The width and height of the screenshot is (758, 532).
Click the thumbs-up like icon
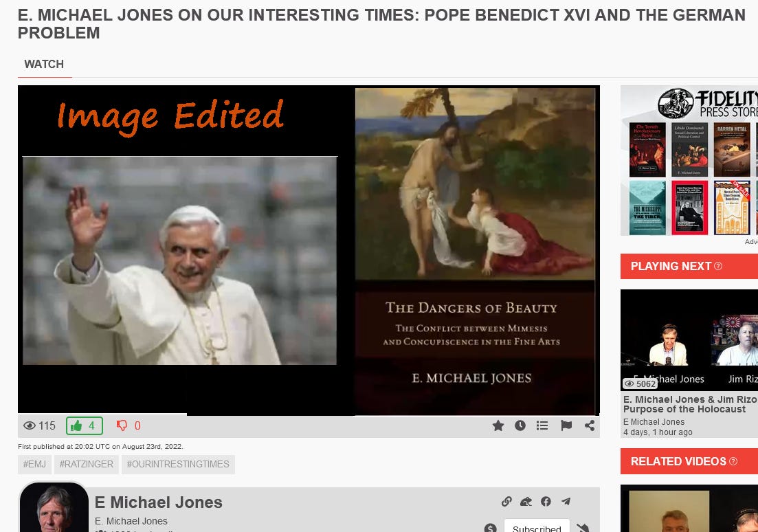[x=76, y=425]
